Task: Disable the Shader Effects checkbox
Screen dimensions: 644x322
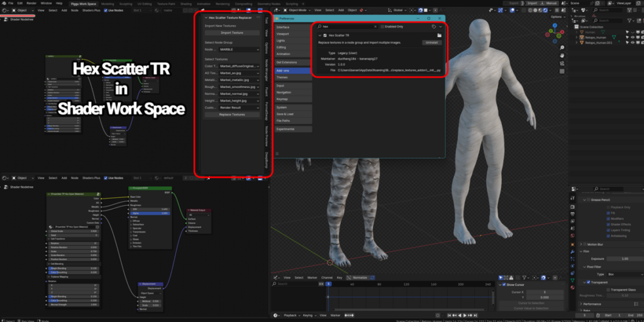Action: [x=608, y=225]
